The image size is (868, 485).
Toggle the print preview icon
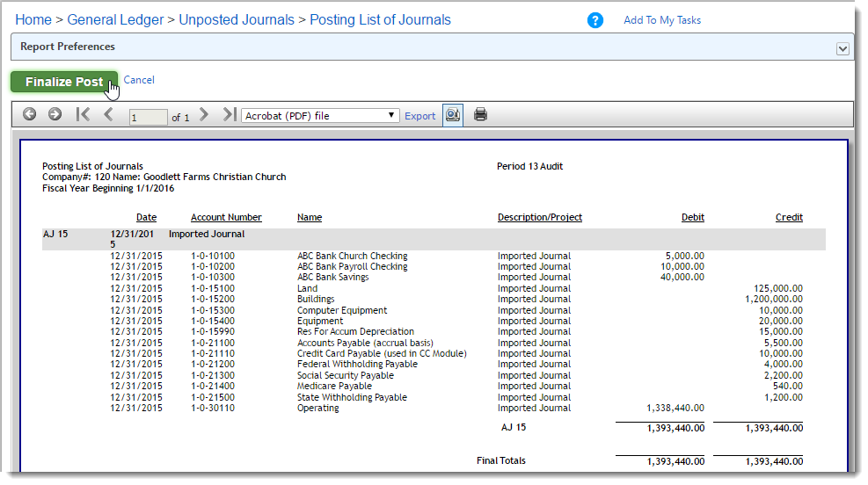coord(453,115)
